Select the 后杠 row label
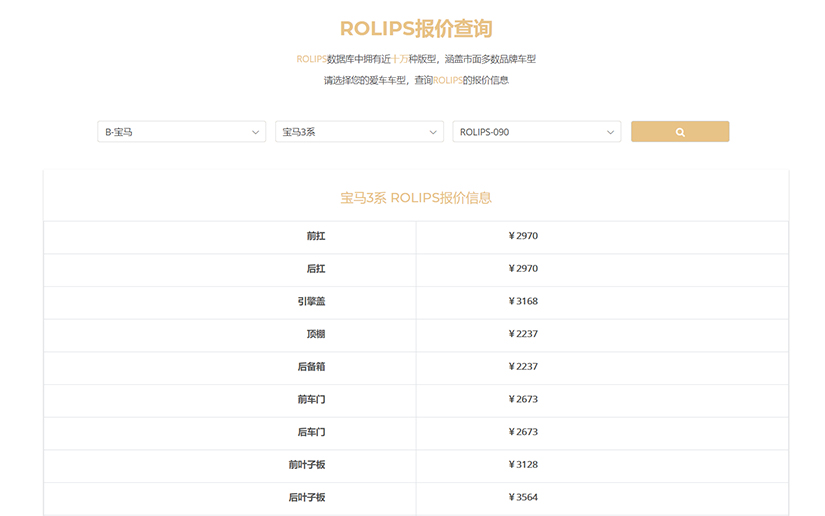The height and width of the screenshot is (516, 825). [x=316, y=269]
